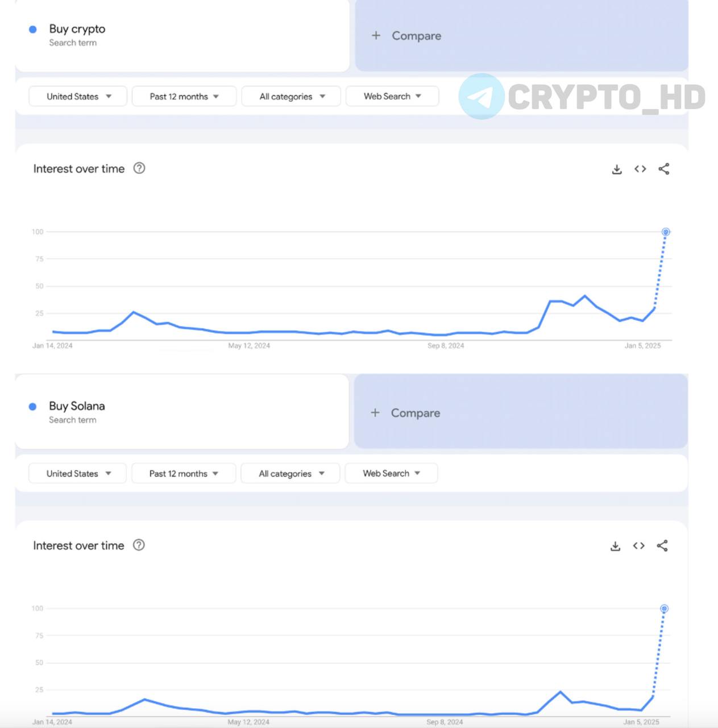Select the peak data point on Buy crypto chart
Viewport: 718px width, 728px height.
pos(666,232)
